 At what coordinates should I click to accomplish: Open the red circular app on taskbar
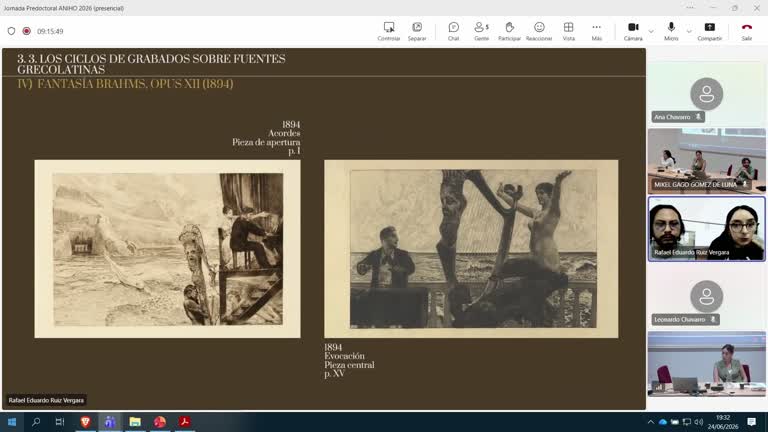[x=160, y=422]
